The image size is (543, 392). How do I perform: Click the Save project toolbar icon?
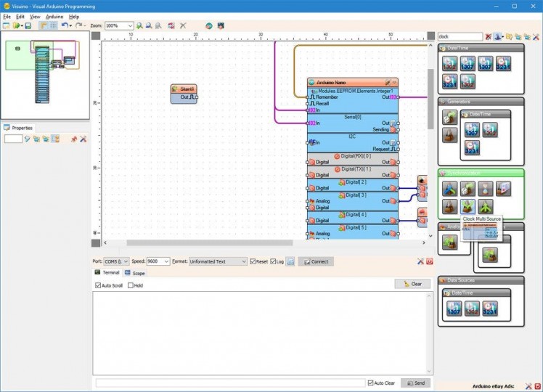point(28,25)
